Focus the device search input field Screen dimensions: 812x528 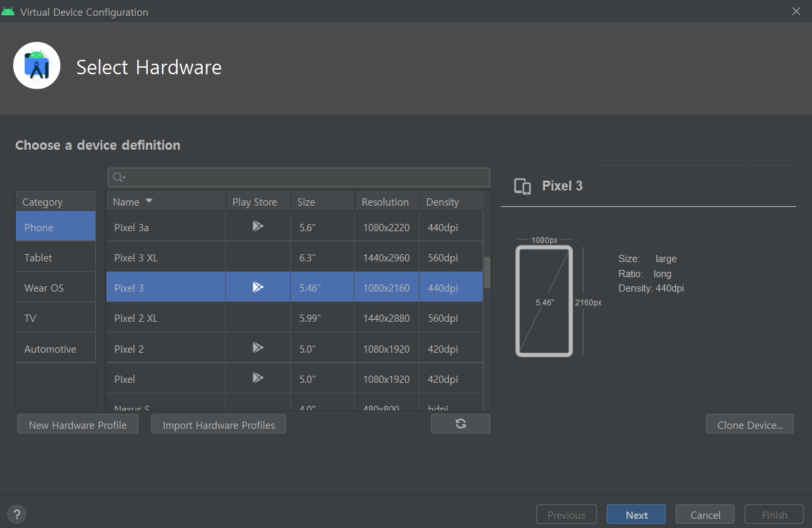coord(299,177)
